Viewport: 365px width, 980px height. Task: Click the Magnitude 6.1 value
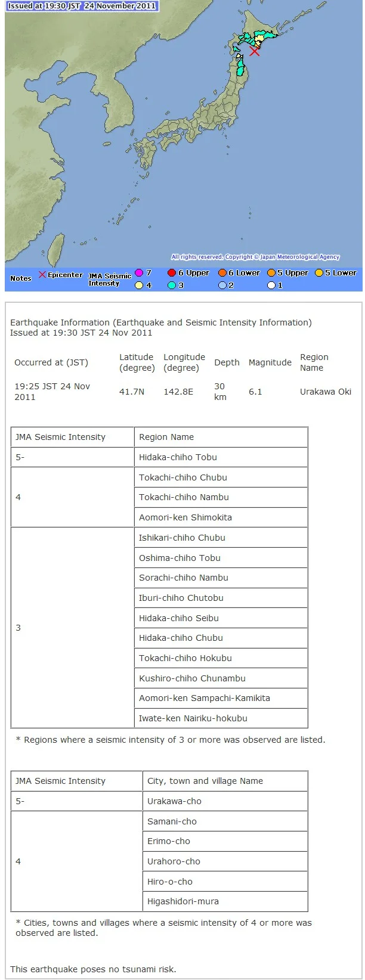pos(255,392)
